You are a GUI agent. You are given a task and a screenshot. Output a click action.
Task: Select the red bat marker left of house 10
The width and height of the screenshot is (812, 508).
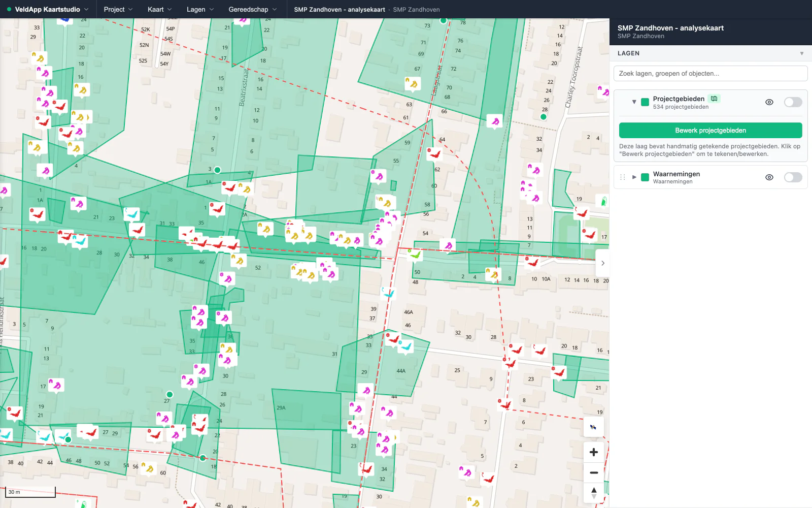pos(532,263)
